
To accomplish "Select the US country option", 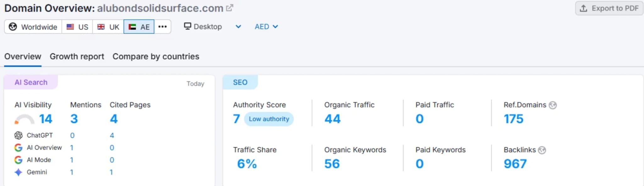I will pyautogui.click(x=77, y=27).
